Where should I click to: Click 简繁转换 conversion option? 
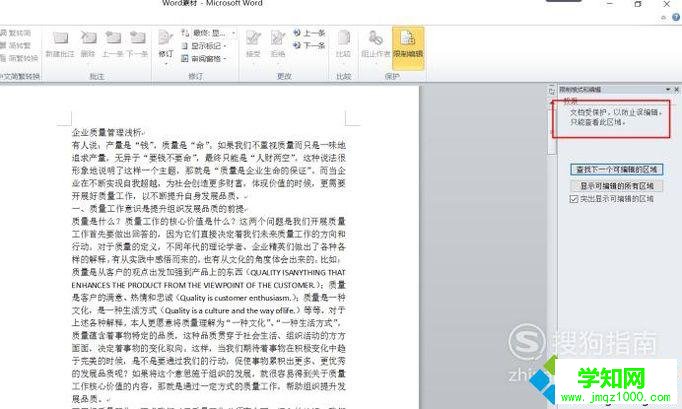(x=19, y=58)
